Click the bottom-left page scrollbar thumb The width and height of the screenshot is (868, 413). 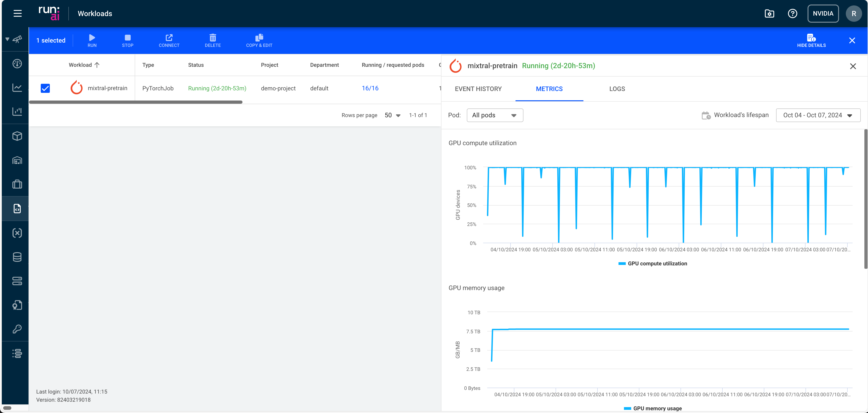tap(7, 408)
